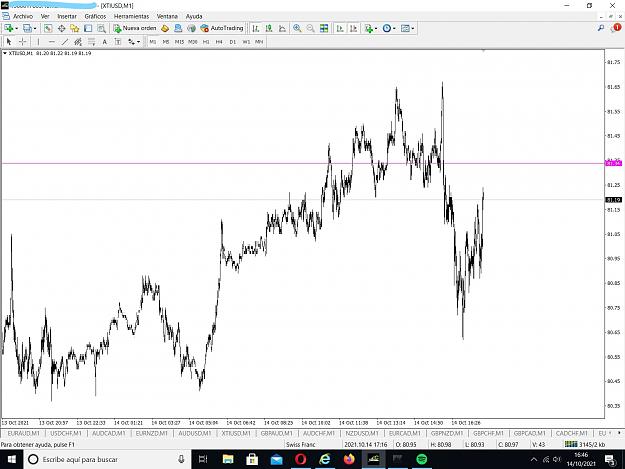The height and width of the screenshot is (469, 625).
Task: Click the MetaEditor icon
Action: tap(165, 28)
